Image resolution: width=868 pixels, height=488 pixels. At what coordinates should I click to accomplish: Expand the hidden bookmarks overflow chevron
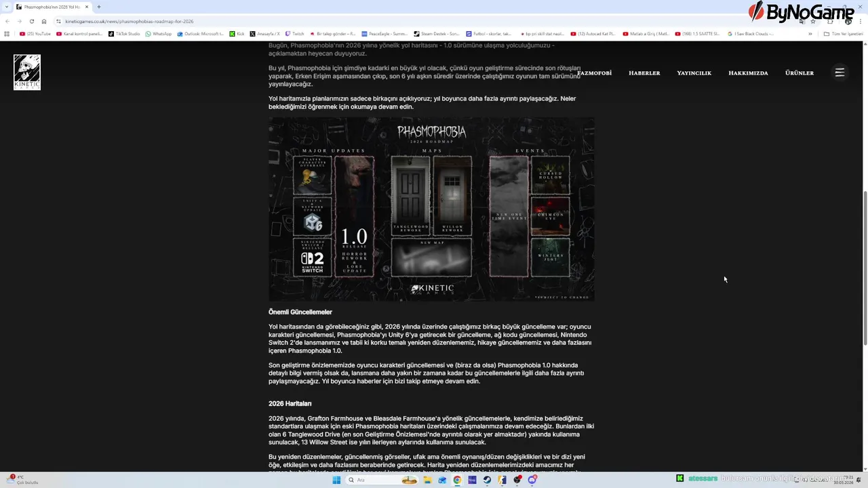[810, 33]
